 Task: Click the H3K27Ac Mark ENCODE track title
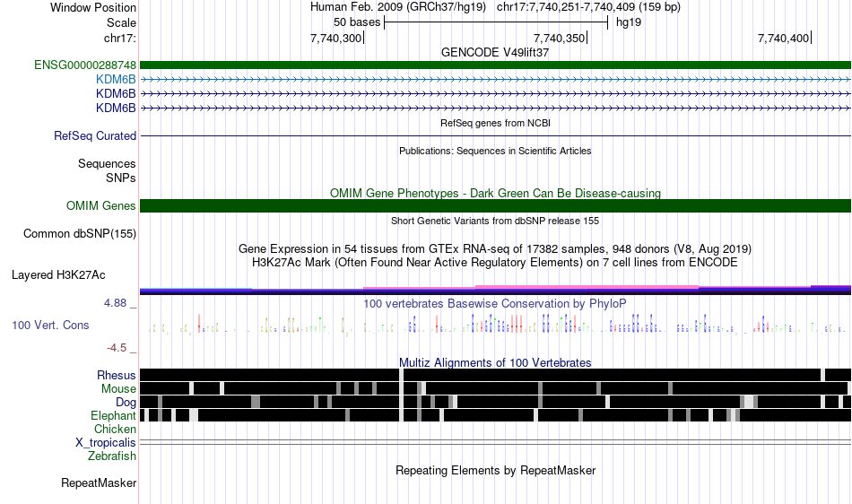coord(495,263)
